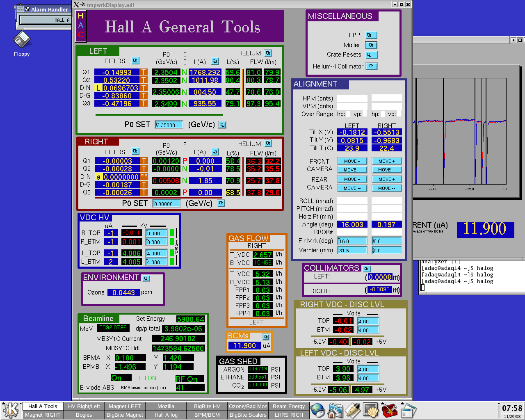Image resolution: width=525 pixels, height=420 pixels.
Task: Click the Ozone value 0.0443
Action: (x=123, y=292)
